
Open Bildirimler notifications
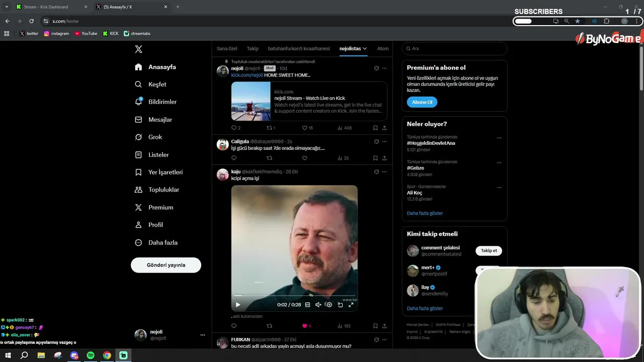click(x=156, y=102)
